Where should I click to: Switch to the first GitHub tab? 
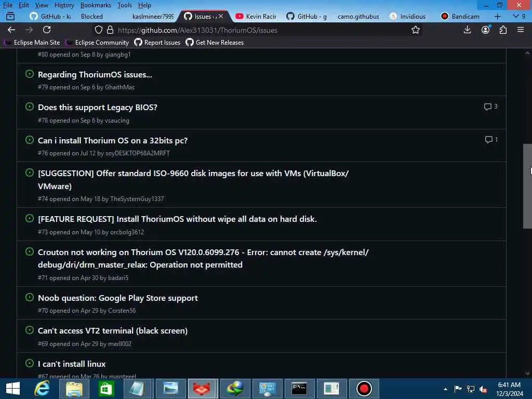pos(50,16)
